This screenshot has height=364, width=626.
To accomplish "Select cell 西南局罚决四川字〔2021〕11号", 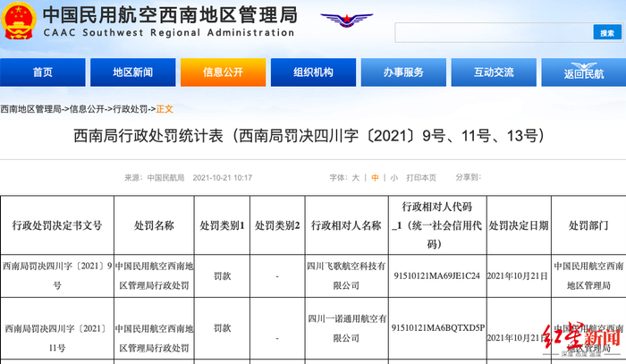I will (57, 328).
